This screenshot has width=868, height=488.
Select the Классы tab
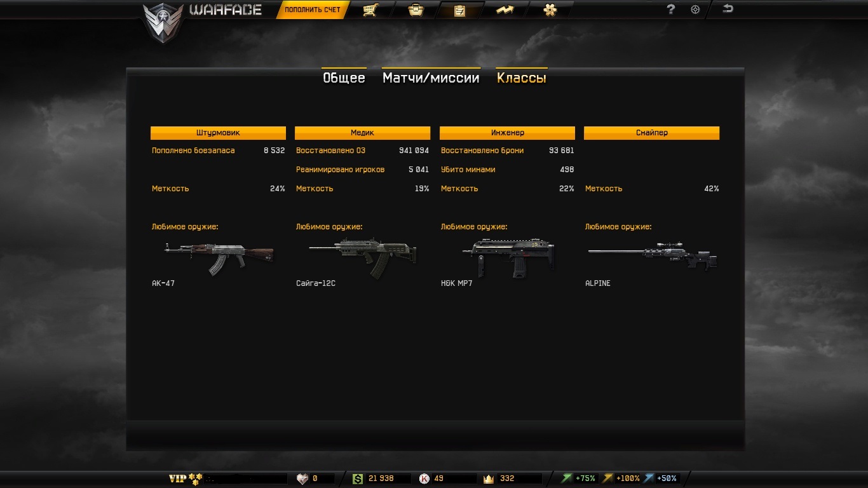pos(522,78)
